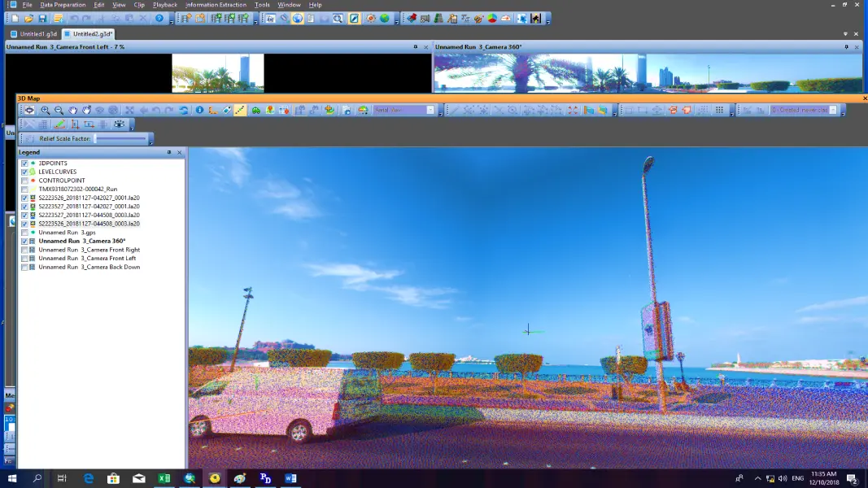Click the Open folder icon in main toolbar
Viewport: 868px width, 488px height.
(x=28, y=19)
